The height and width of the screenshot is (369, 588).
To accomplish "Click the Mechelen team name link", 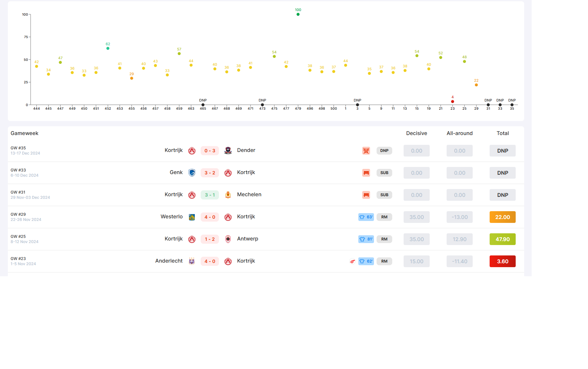I will pos(249,195).
